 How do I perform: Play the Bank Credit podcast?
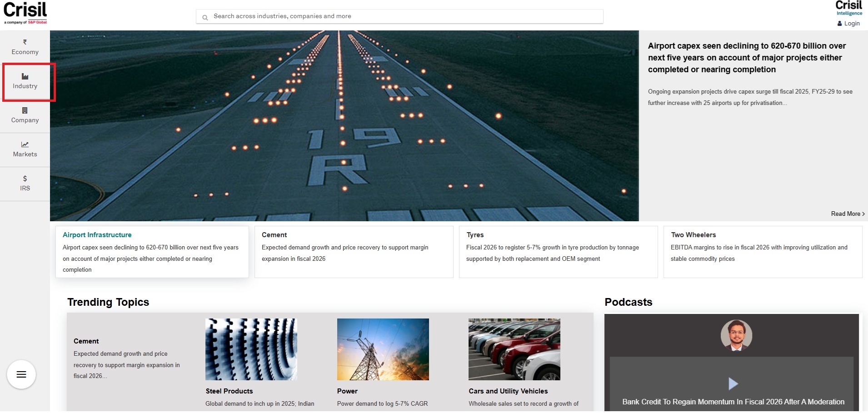(x=733, y=384)
